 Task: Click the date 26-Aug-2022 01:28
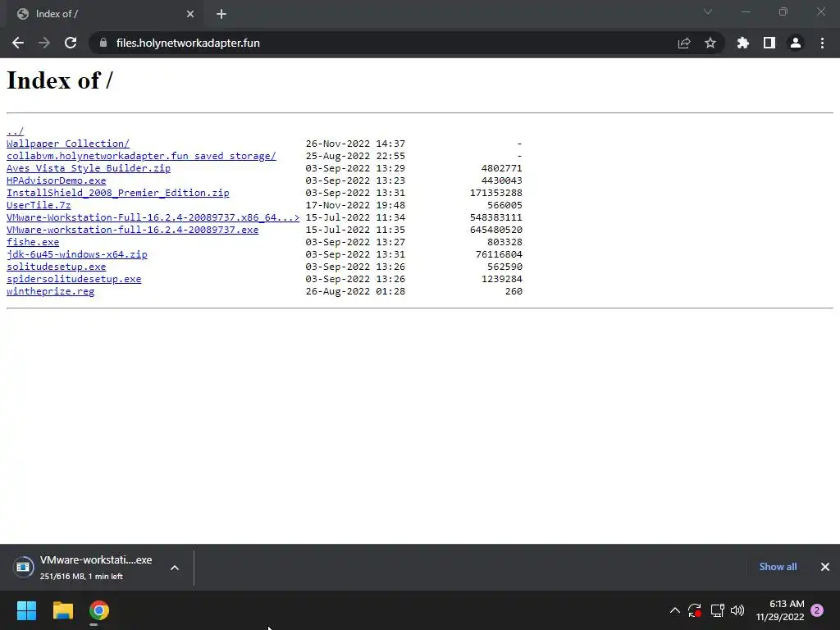click(x=355, y=291)
